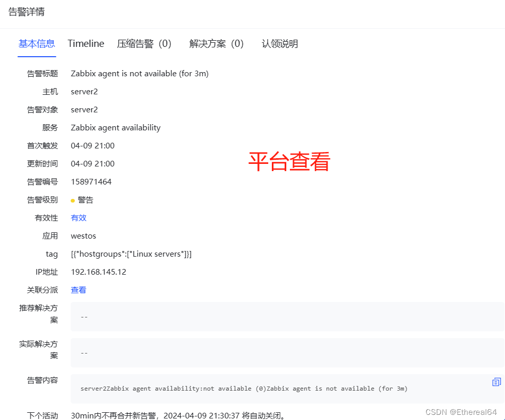The width and height of the screenshot is (505, 420).
Task: Click the 实际解决方案 content box
Action: [x=287, y=352]
